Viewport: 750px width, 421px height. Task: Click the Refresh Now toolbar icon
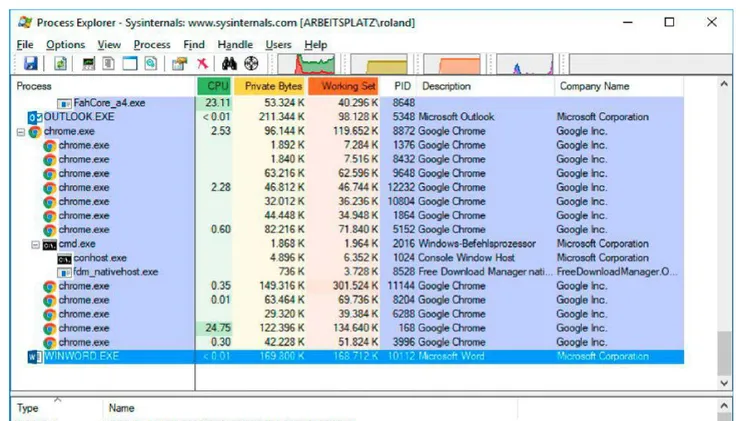click(60, 63)
